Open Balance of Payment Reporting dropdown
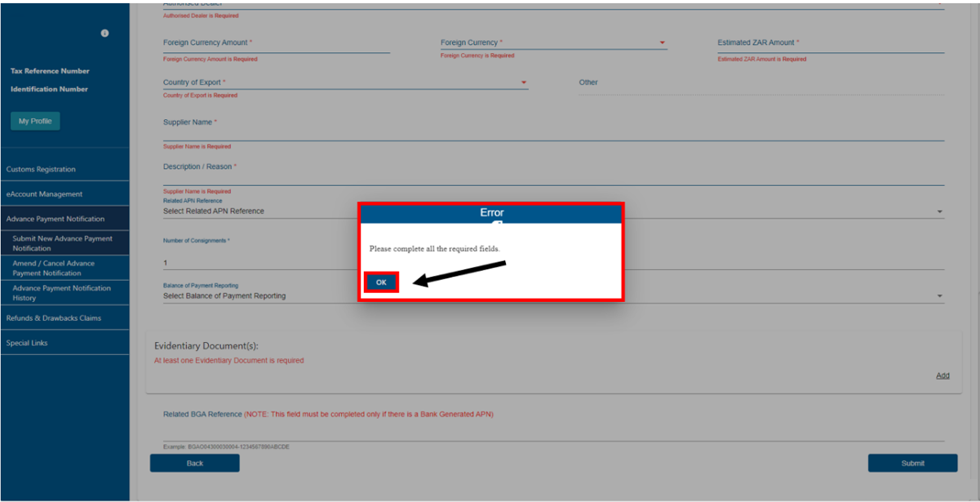Screen dimensions: 980x502 (939, 296)
